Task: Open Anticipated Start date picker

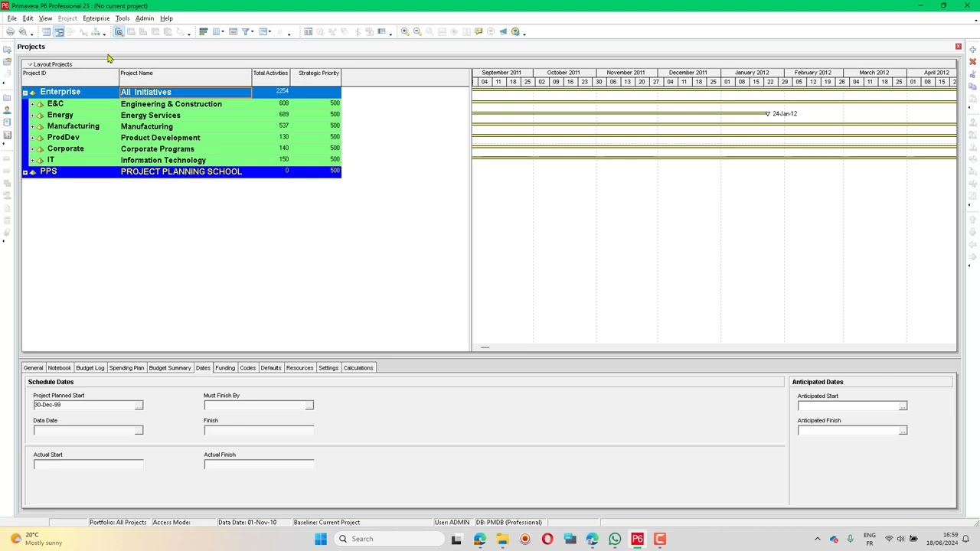Action: (903, 406)
